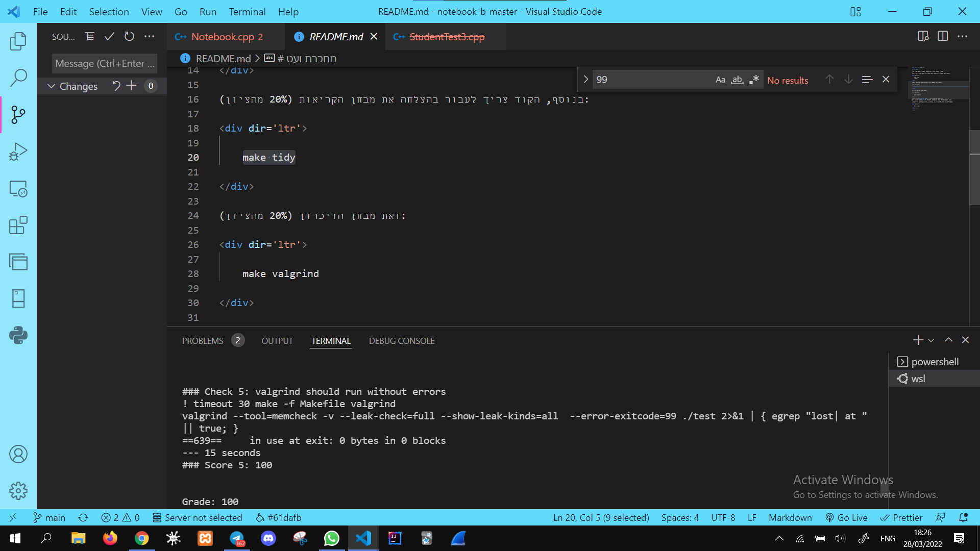Viewport: 980px width, 551px height.
Task: Enable regex search in the find widget
Action: (754, 80)
